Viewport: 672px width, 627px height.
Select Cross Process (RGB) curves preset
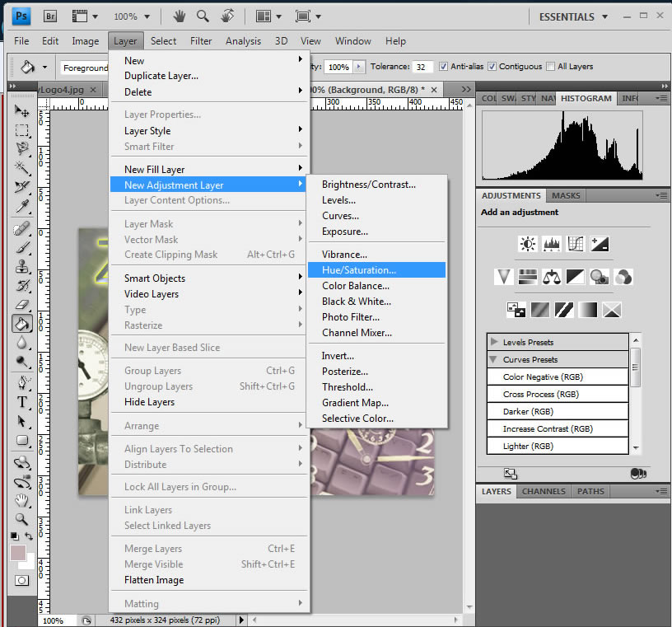click(558, 394)
